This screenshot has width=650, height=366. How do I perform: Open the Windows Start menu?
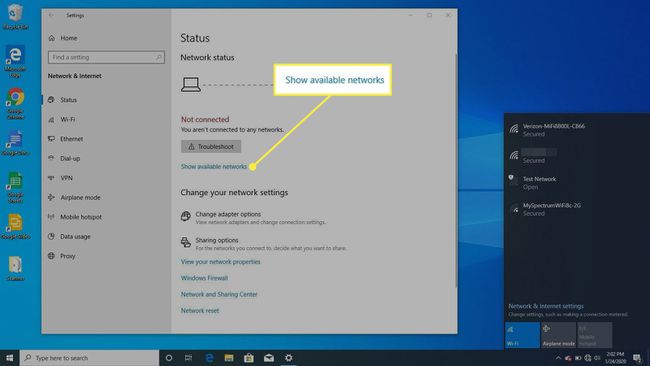click(10, 358)
